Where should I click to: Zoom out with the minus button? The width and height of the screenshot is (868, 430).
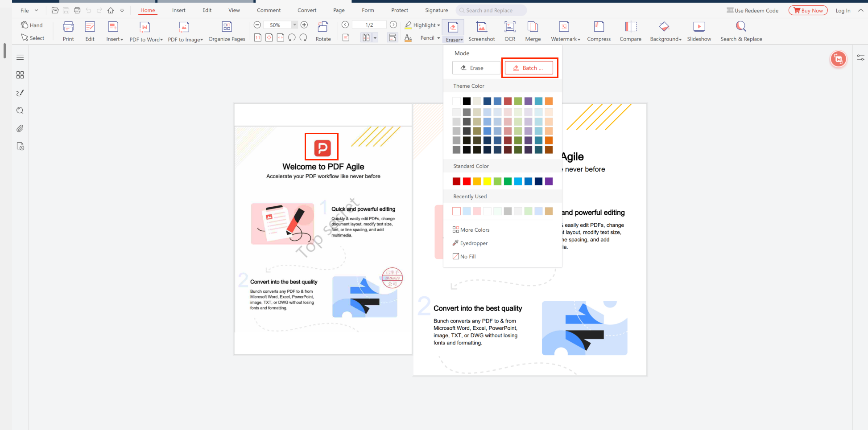click(257, 25)
